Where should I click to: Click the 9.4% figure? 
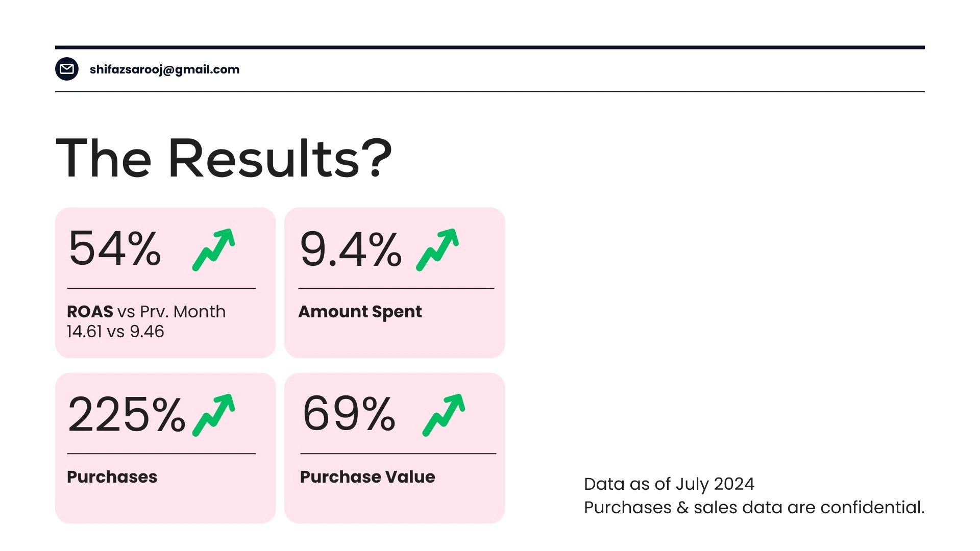pyautogui.click(x=351, y=249)
